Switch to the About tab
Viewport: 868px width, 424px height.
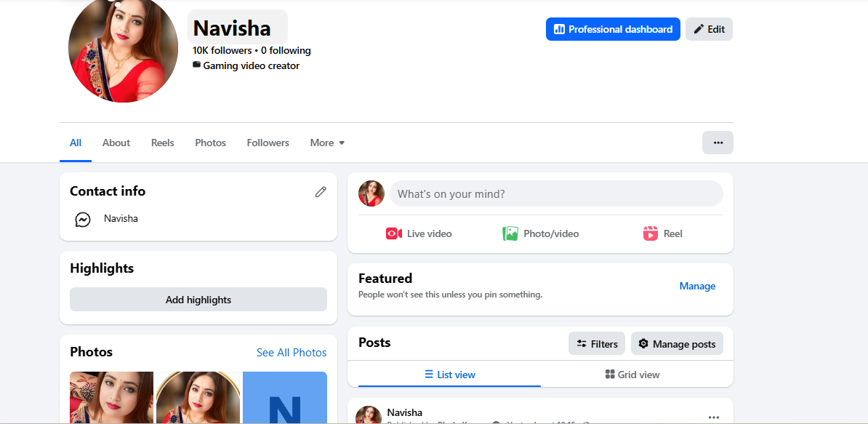116,143
